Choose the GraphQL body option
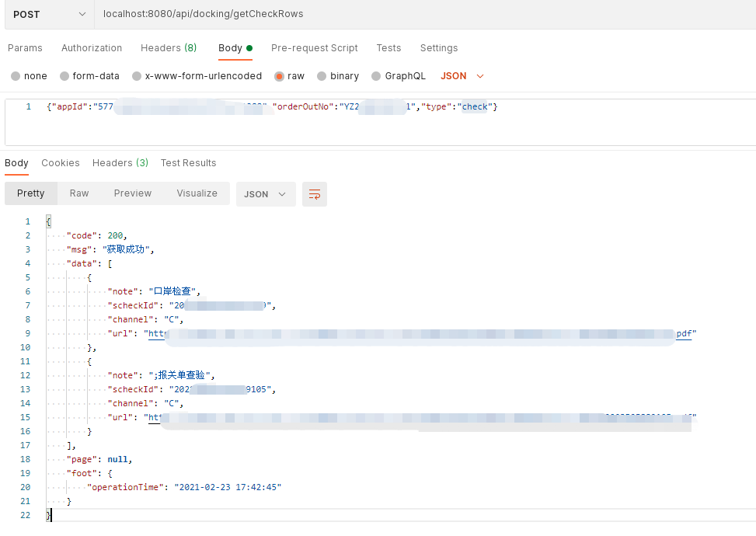 [377, 76]
